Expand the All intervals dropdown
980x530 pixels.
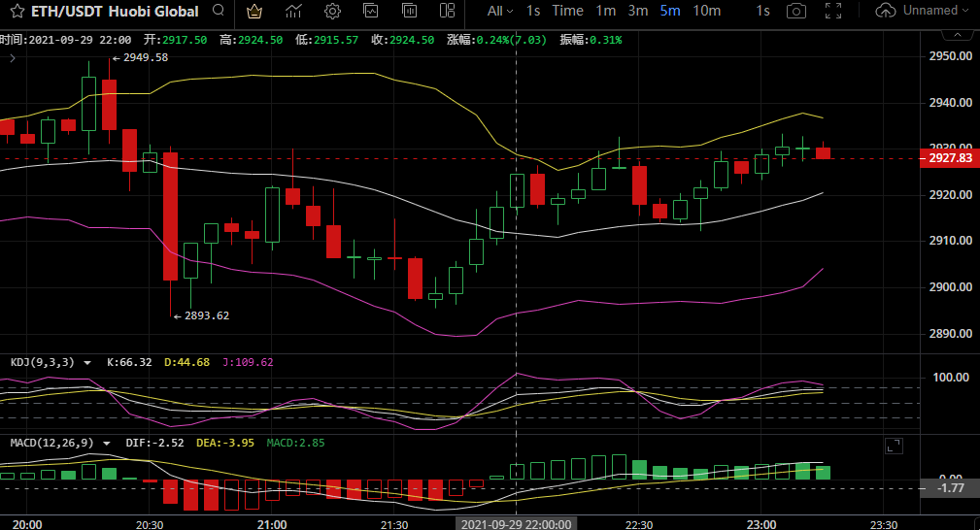[500, 12]
